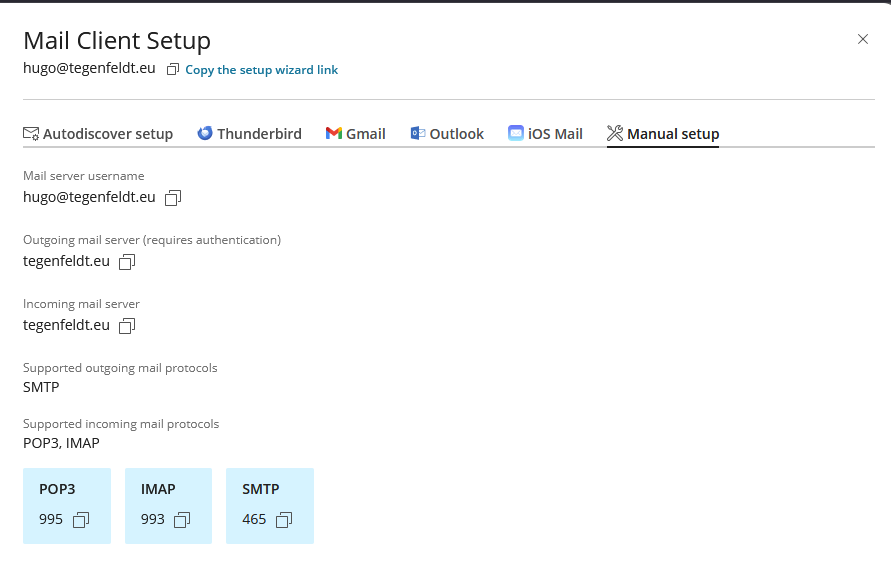This screenshot has width=891, height=586.
Task: Click Copy the setup wizard link
Action: (x=262, y=70)
